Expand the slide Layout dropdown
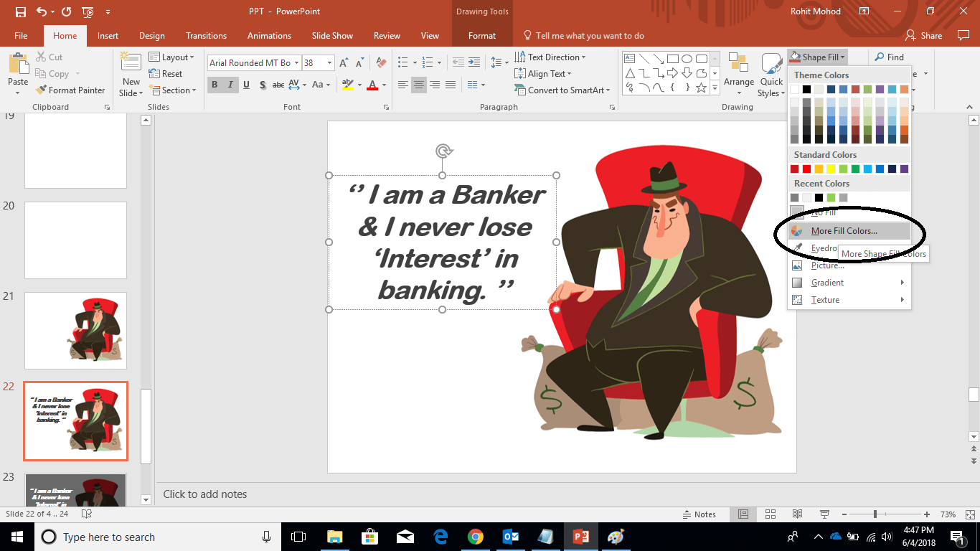The height and width of the screenshot is (551, 980). [171, 57]
